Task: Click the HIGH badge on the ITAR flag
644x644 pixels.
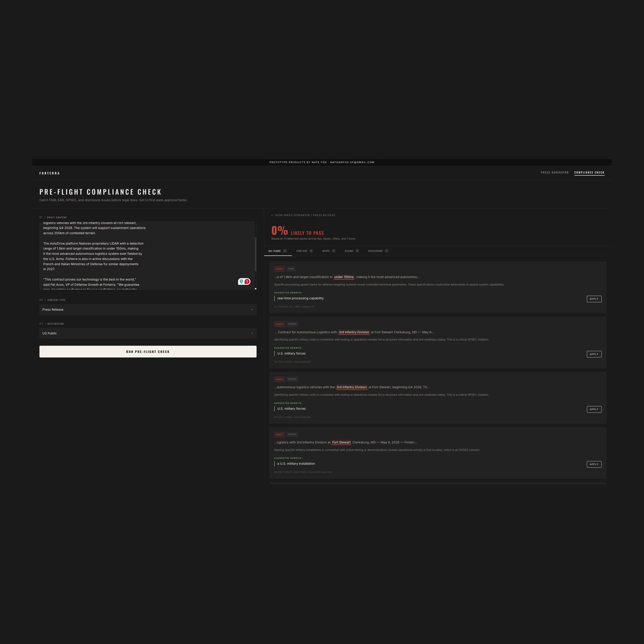Action: coord(279,269)
